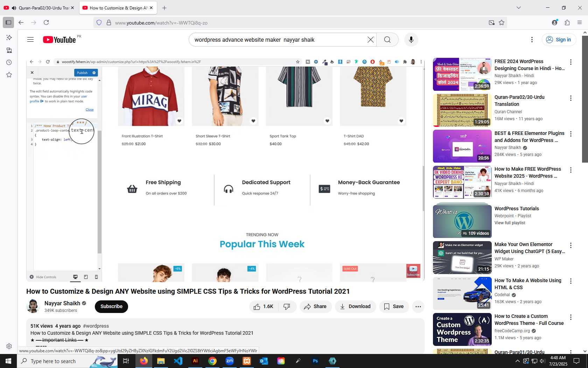
Task: Show site security padlock info
Action: (x=109, y=22)
